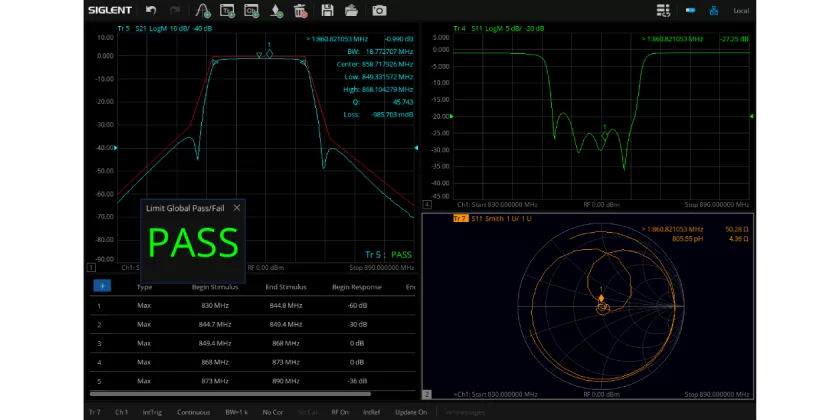This screenshot has height=420, width=840.
Task: Open the menu list icon at top right
Action: [663, 11]
